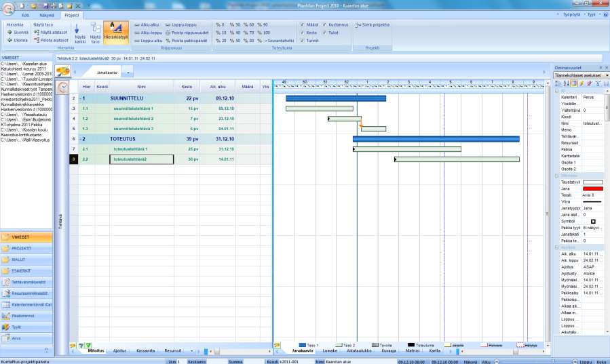
Task: Click the Ulonna outdent icon
Action: tap(9, 40)
